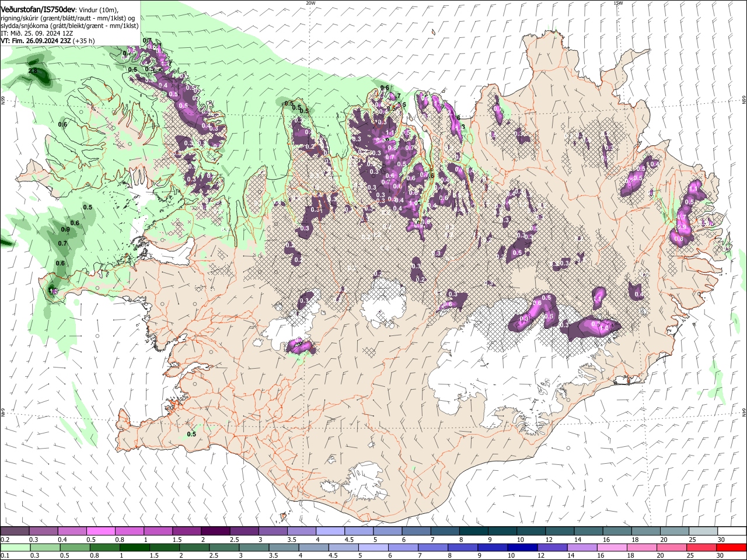Click the snow legend swatch above label 0.2
747x560 pixels.
[x=15, y=531]
